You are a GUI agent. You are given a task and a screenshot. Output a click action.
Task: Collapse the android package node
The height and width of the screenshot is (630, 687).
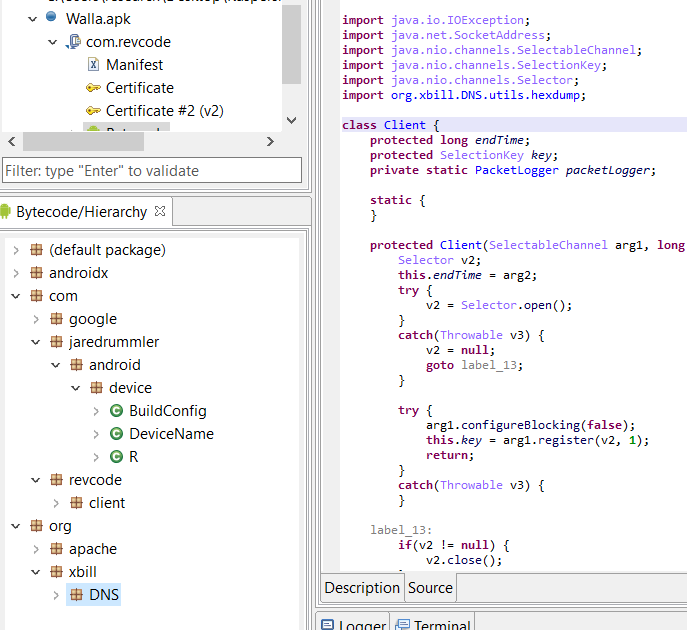(x=56, y=365)
